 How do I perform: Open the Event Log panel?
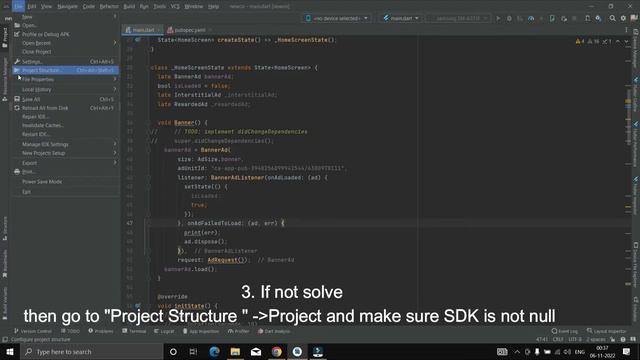[x=564, y=331]
